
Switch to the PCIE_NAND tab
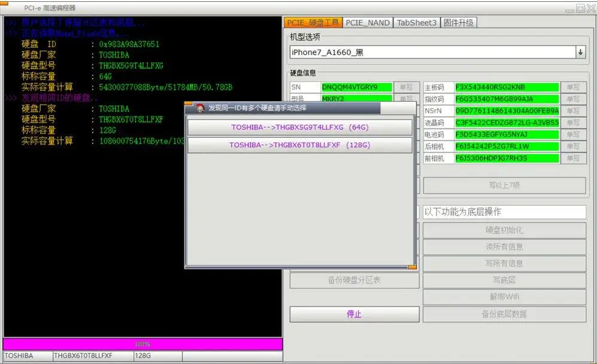pos(368,22)
